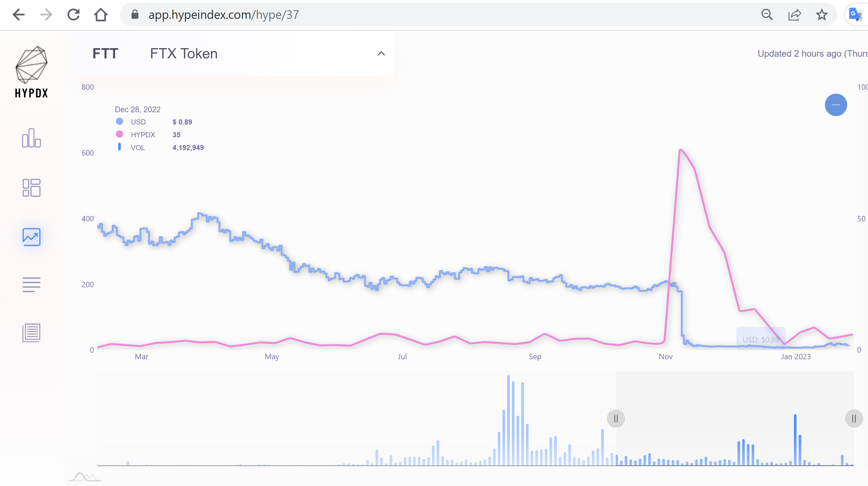Go back to the previous browser page
Viewport: 868px width, 486px height.
(19, 15)
